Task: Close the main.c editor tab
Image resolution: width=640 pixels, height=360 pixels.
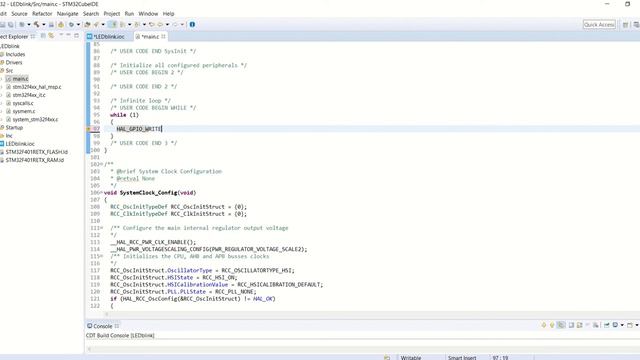Action: pyautogui.click(x=163, y=36)
